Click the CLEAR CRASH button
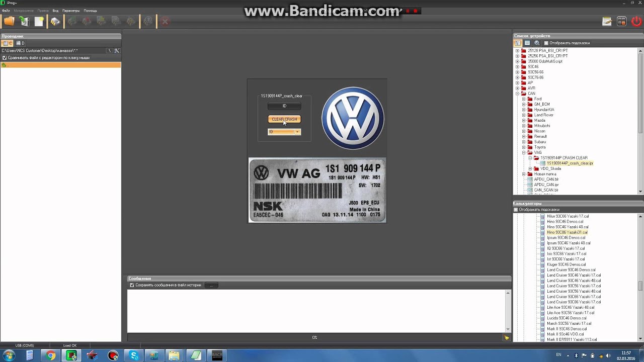This screenshot has width=644, height=362. (284, 119)
